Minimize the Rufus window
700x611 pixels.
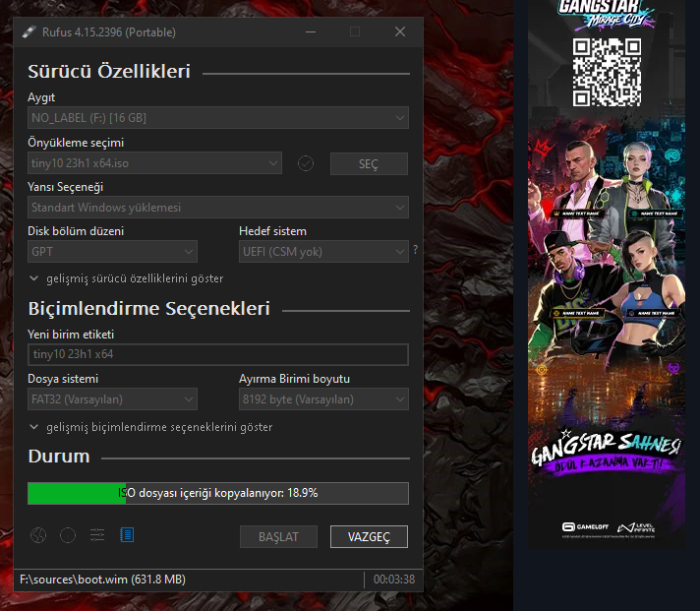(x=311, y=31)
